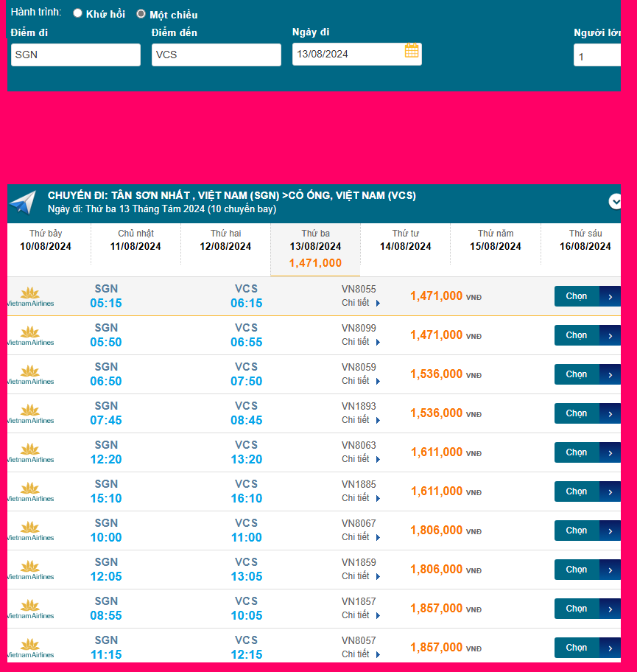Screen dimensions: 637x672
Task: Select the Một chiều one-way radio button
Action: point(141,13)
